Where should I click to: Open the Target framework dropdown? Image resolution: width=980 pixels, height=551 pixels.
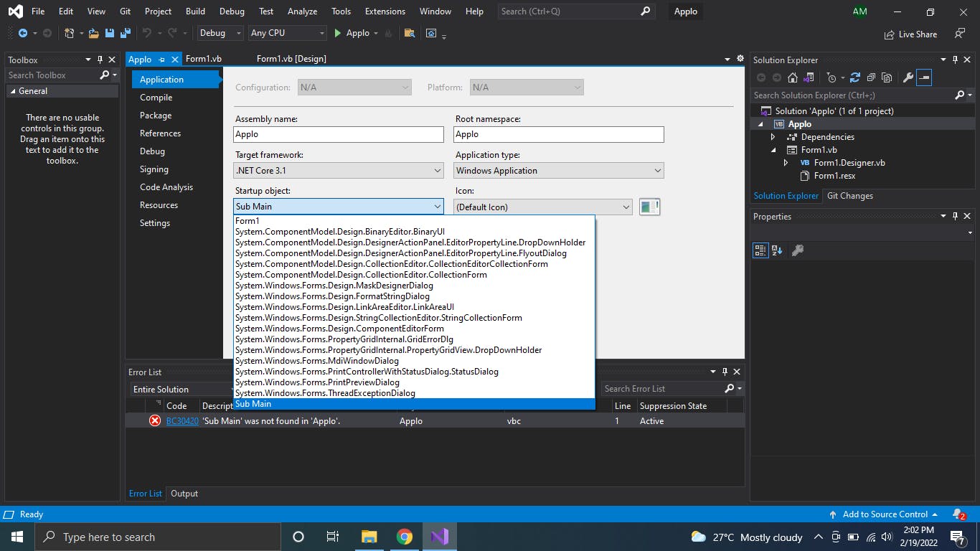coord(339,170)
